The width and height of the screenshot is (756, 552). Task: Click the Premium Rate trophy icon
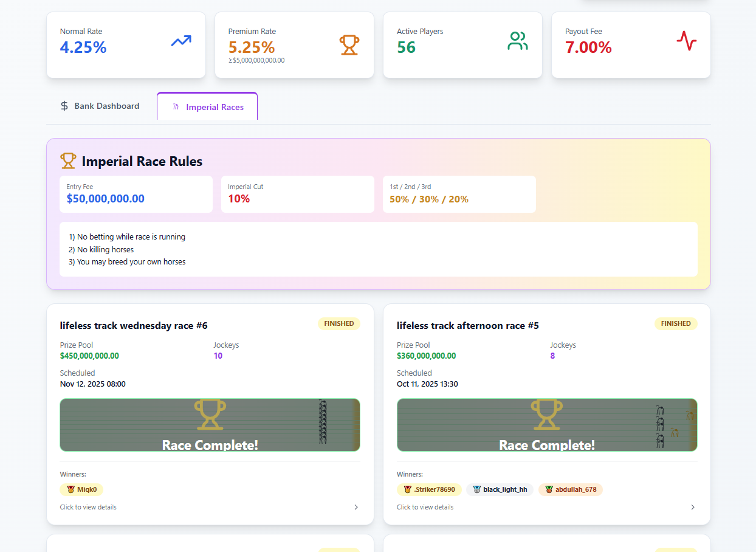coord(349,45)
